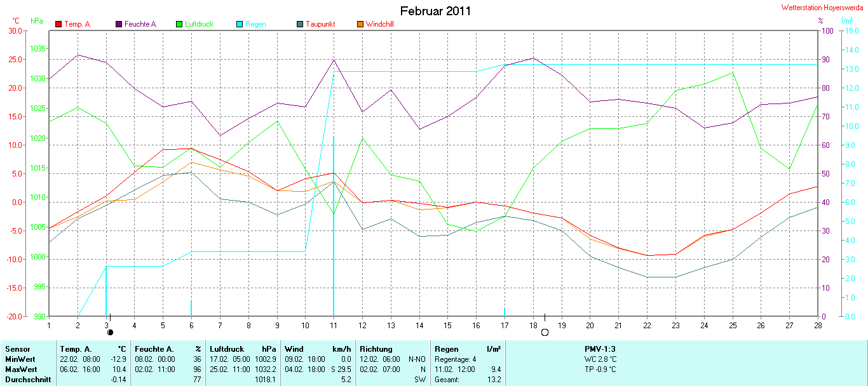Click the Februar 2011 chart title

click(435, 11)
